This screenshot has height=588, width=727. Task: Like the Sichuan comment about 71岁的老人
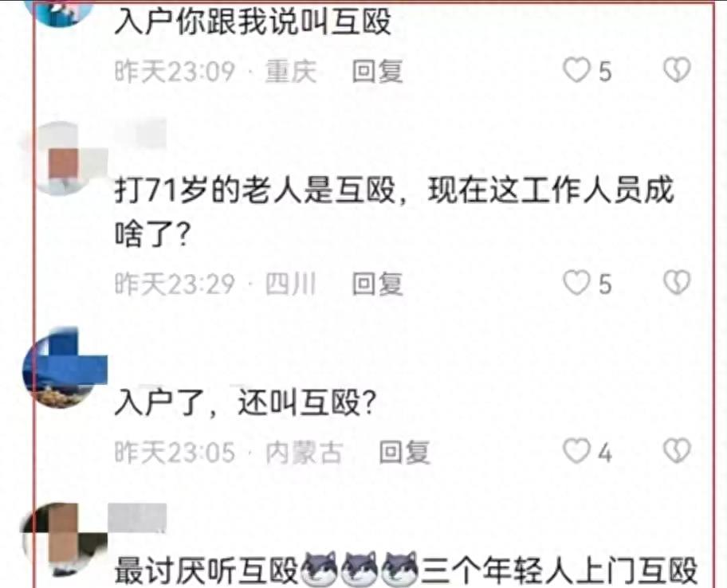(x=576, y=283)
